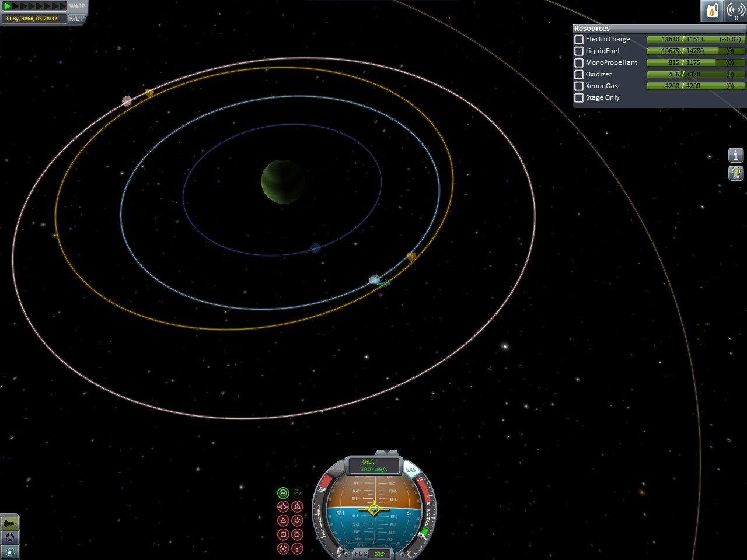Image resolution: width=747 pixels, height=560 pixels.
Task: Select the Target SAS hold icon
Action: click(283, 548)
